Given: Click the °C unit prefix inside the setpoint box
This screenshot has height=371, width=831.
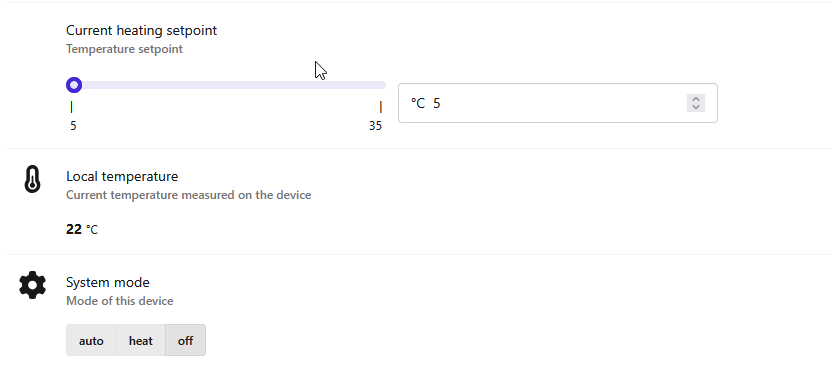Looking at the screenshot, I should coord(418,103).
